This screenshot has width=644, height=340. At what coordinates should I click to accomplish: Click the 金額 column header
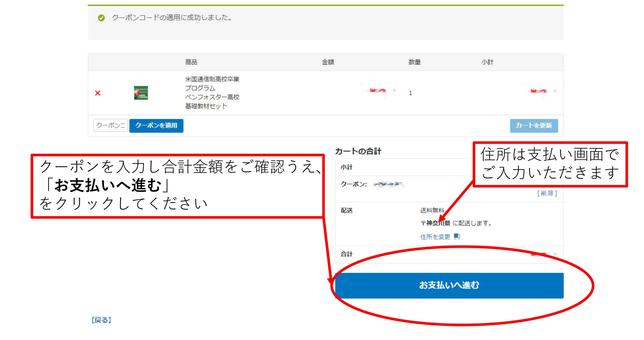point(328,62)
